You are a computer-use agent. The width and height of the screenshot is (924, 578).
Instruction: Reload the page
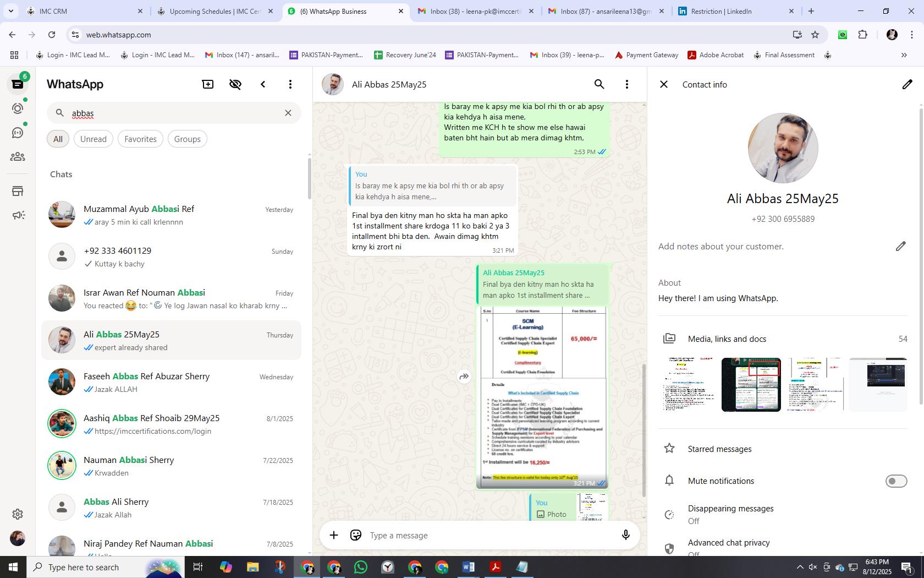click(52, 35)
